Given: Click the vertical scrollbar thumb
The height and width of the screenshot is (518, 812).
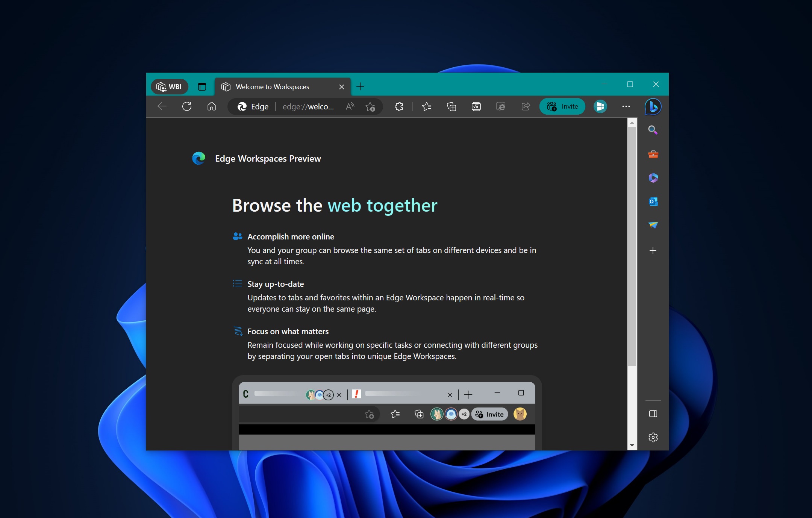Looking at the screenshot, I should coord(632,247).
